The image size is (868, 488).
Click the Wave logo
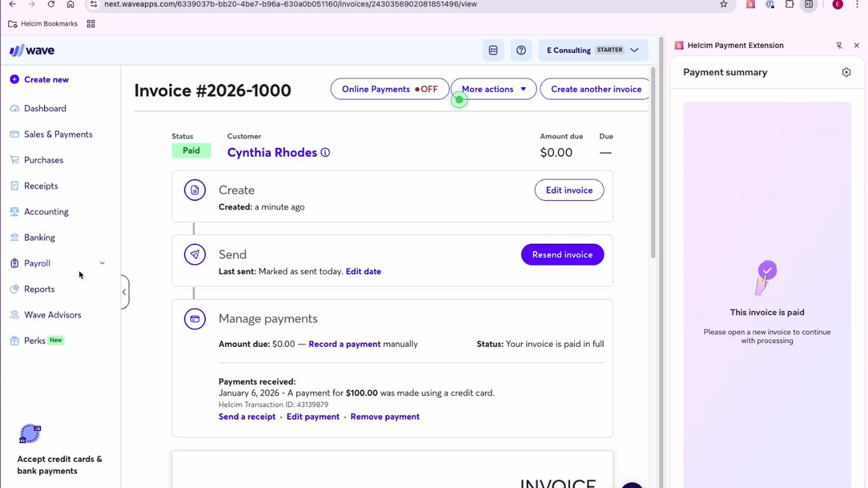32,50
